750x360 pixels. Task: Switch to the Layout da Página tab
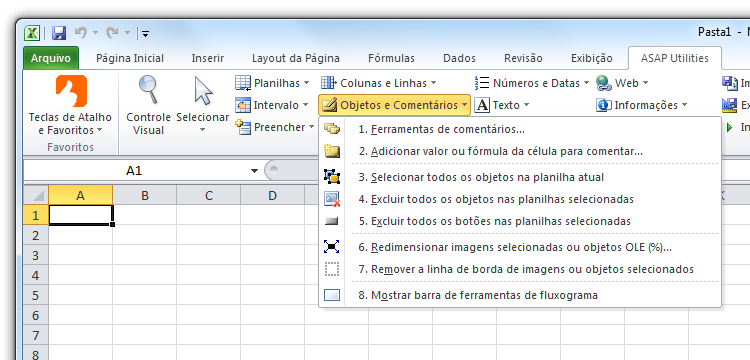click(296, 58)
